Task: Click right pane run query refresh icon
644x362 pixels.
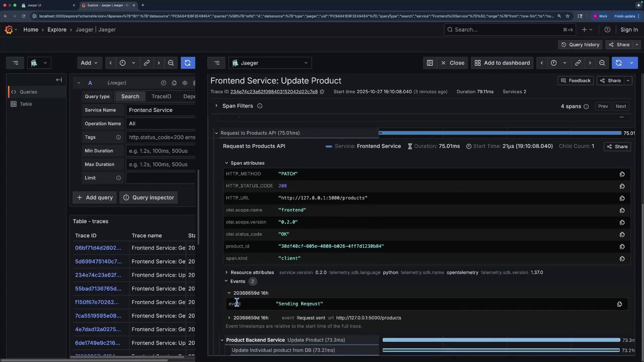Action: (619, 63)
